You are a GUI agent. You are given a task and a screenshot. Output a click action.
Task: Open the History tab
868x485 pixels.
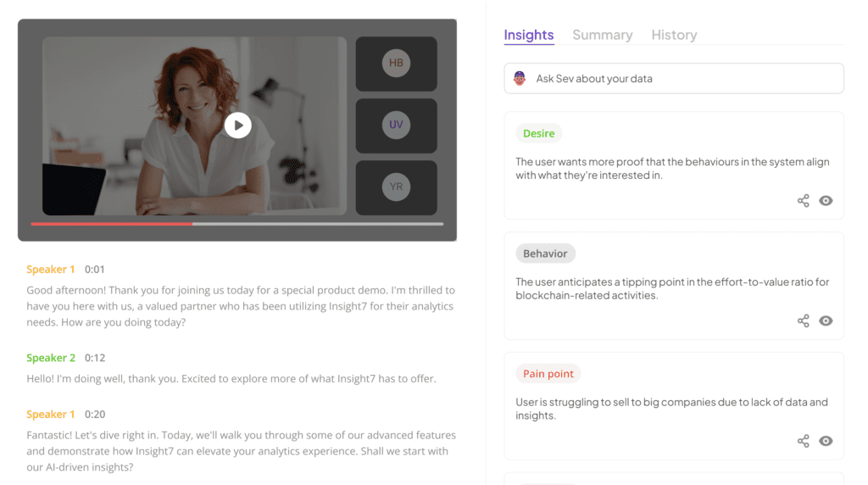click(x=674, y=35)
